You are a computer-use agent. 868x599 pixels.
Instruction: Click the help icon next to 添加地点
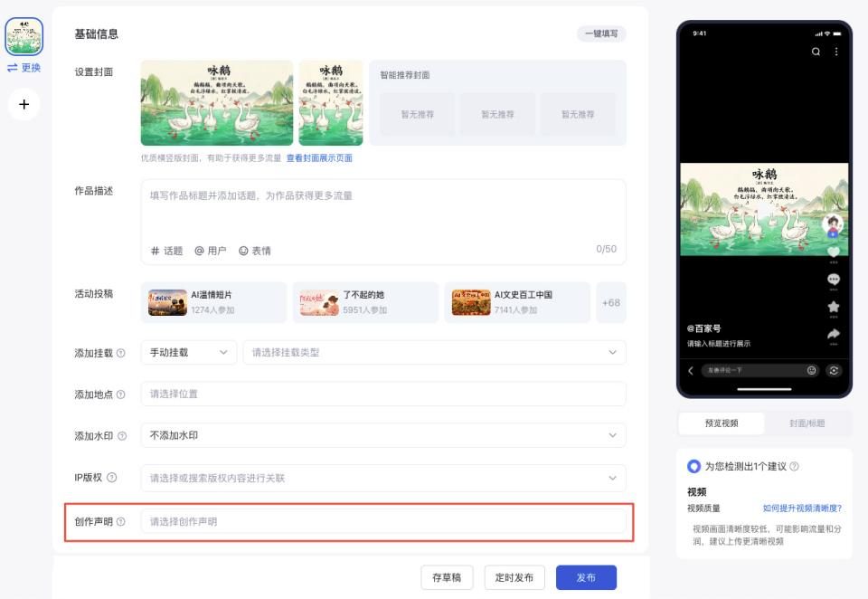click(x=120, y=395)
